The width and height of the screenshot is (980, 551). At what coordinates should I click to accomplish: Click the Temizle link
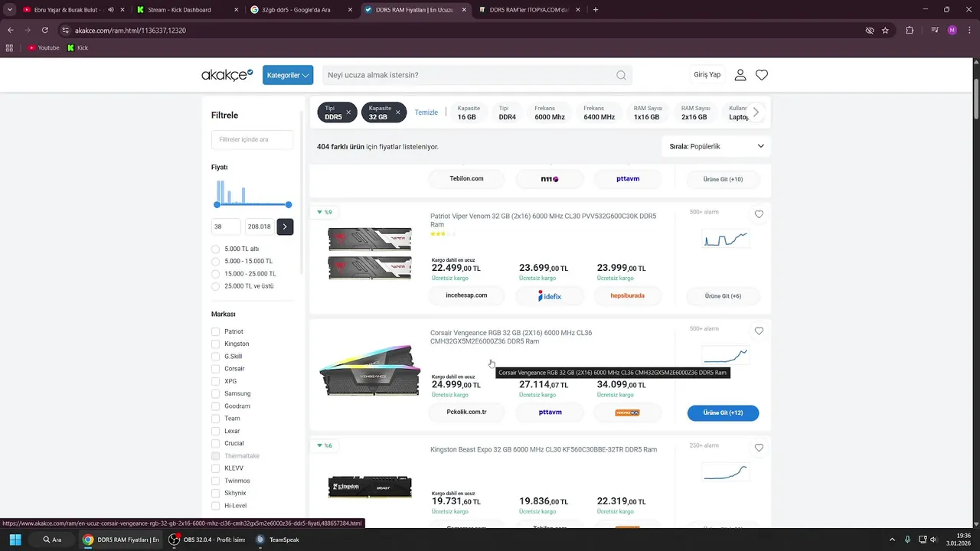426,112
